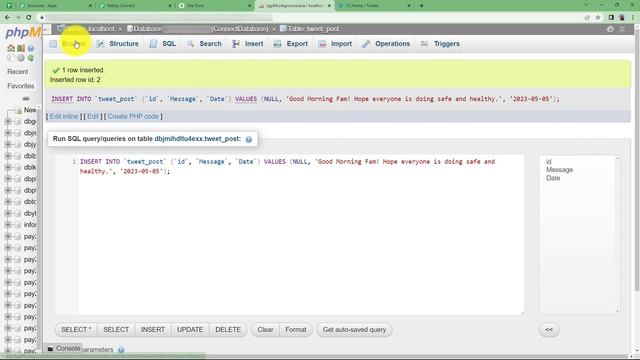
Task: Expand the dbg database node
Action: pos(8,122)
